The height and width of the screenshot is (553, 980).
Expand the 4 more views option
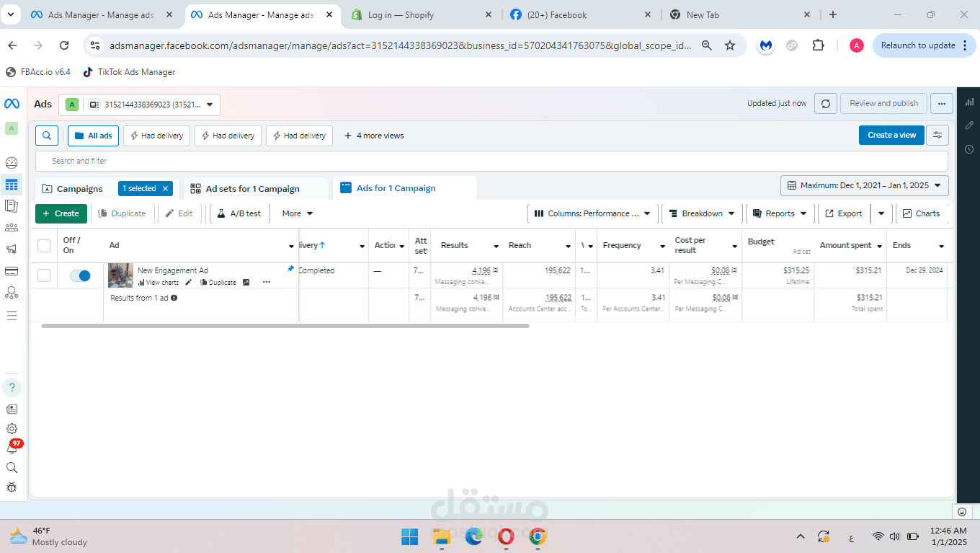coord(374,136)
